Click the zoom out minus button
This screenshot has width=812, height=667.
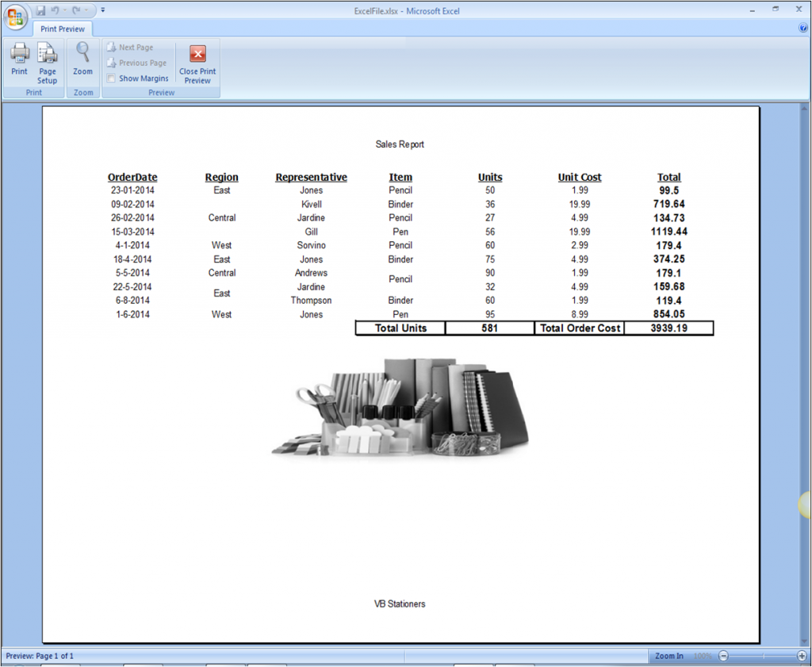click(x=723, y=656)
